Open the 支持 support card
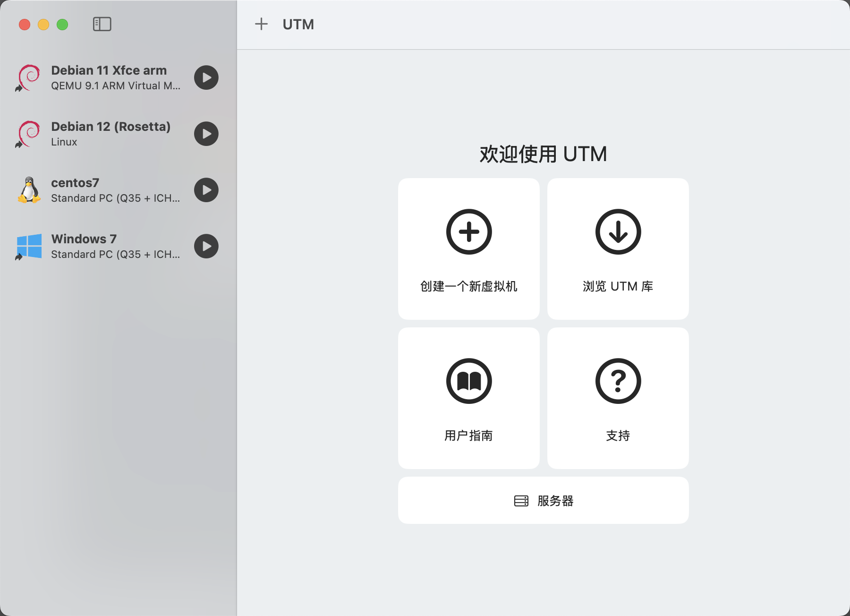850x616 pixels. coord(618,398)
